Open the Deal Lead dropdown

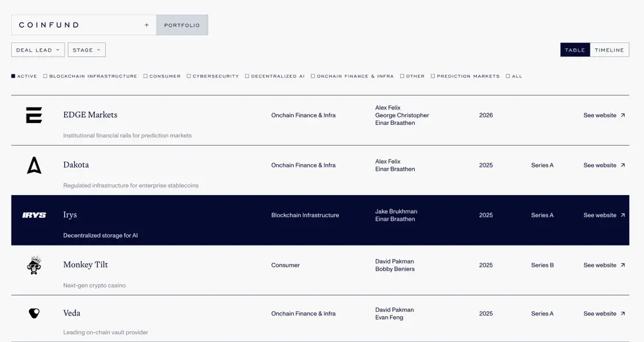tap(38, 50)
